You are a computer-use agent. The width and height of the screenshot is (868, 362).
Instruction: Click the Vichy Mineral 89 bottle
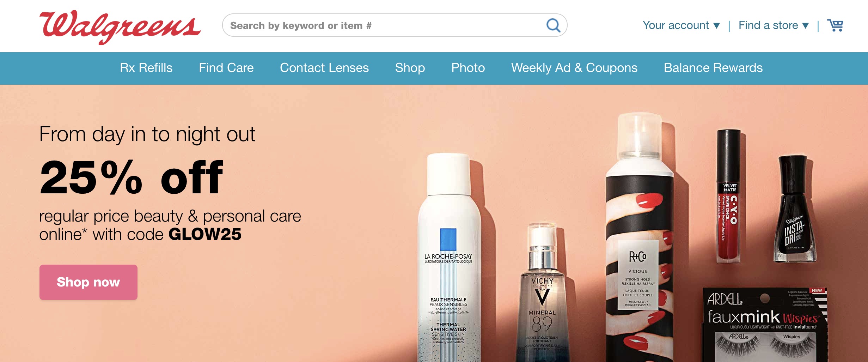click(x=542, y=293)
